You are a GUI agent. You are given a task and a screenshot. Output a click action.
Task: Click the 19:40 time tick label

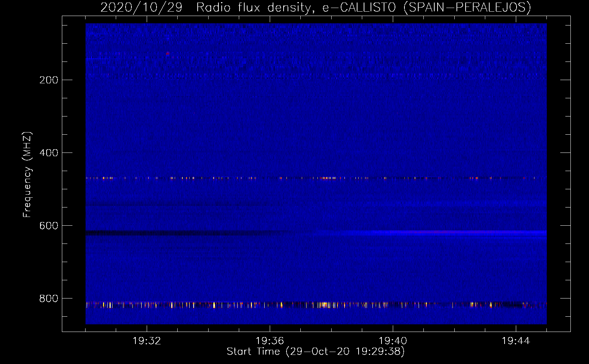(393, 341)
